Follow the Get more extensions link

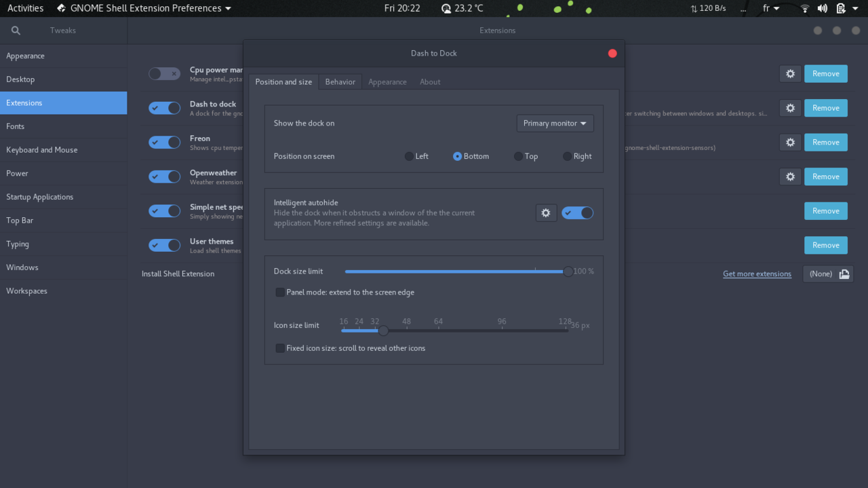click(x=757, y=274)
